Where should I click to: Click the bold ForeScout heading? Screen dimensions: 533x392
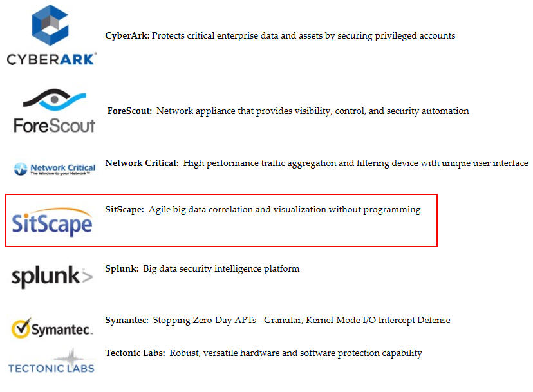(129, 111)
